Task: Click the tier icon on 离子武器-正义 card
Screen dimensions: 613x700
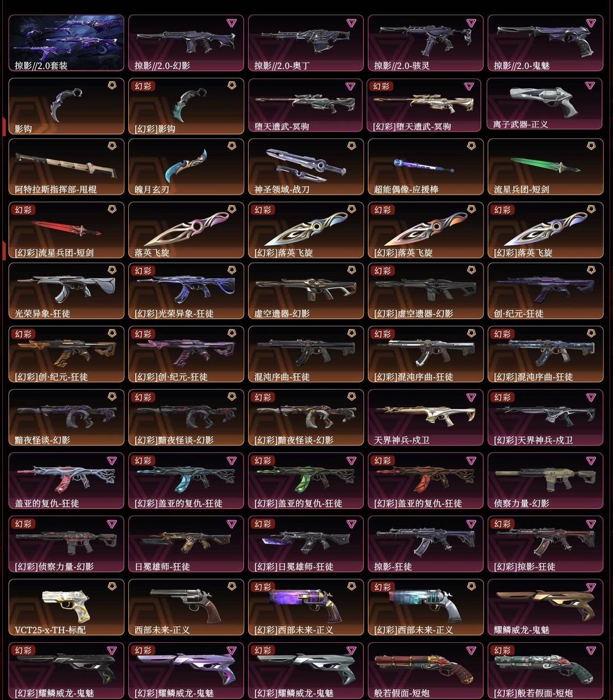Action: [590, 86]
